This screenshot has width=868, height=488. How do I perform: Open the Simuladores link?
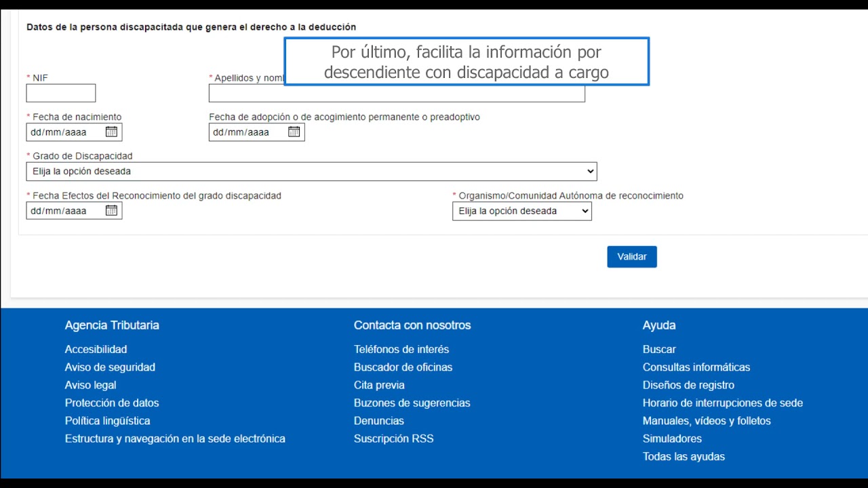click(672, 439)
